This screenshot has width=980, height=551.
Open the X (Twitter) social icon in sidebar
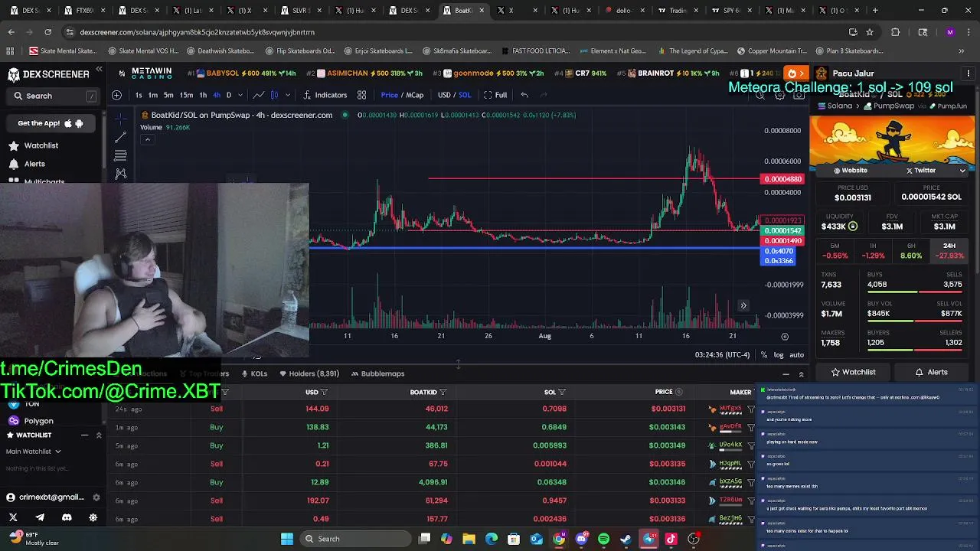[13, 517]
